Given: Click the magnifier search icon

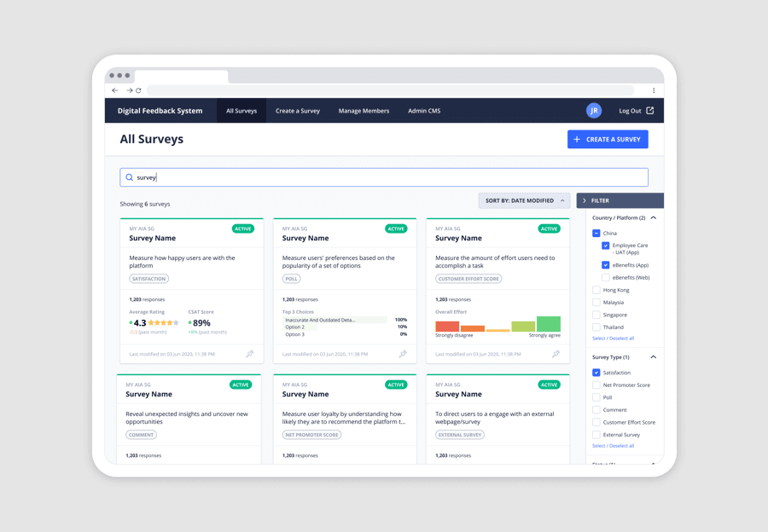Looking at the screenshot, I should click(x=130, y=177).
